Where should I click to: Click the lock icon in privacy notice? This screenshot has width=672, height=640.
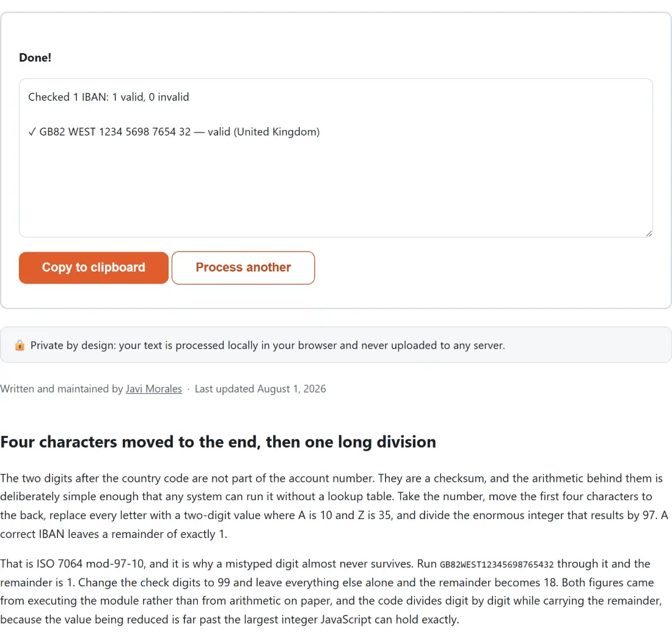(20, 345)
